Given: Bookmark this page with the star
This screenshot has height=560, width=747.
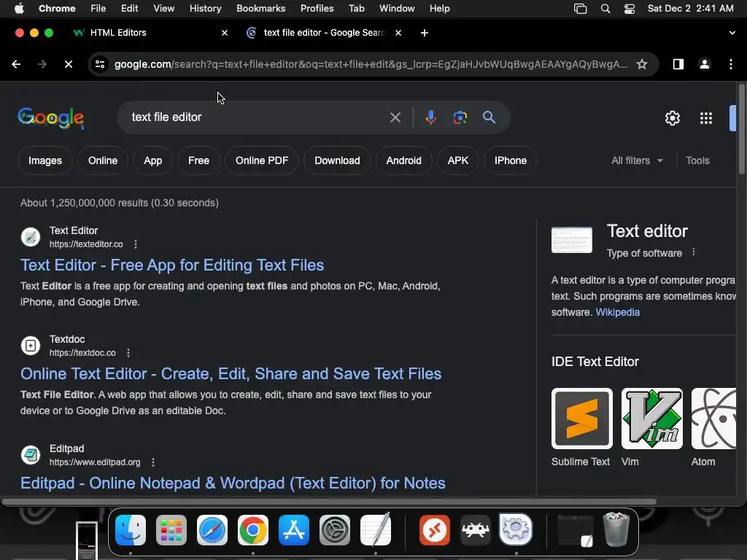Looking at the screenshot, I should (x=642, y=64).
